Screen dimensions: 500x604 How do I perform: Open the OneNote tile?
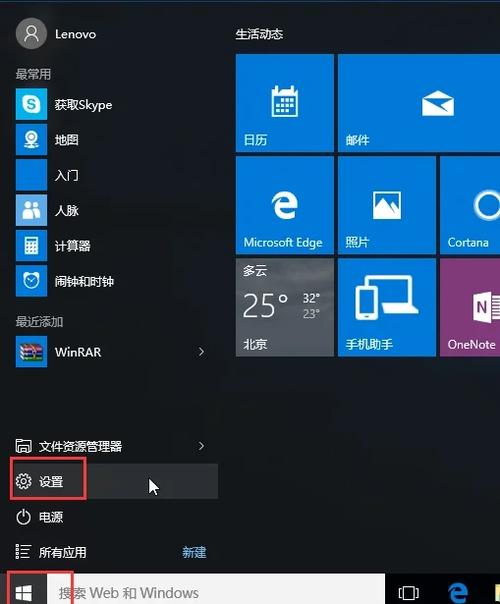[x=470, y=307]
